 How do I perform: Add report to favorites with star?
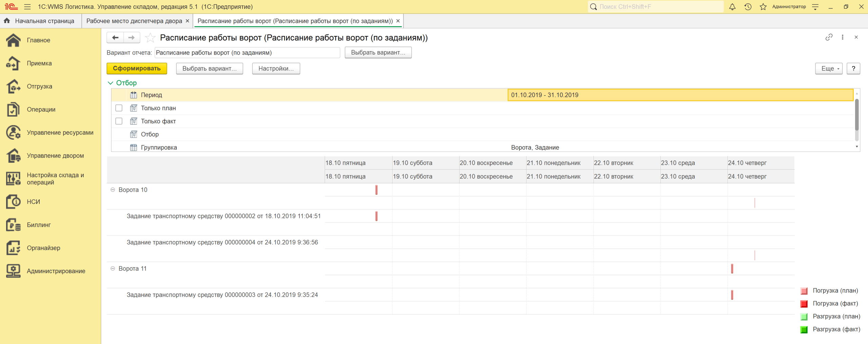pos(150,38)
